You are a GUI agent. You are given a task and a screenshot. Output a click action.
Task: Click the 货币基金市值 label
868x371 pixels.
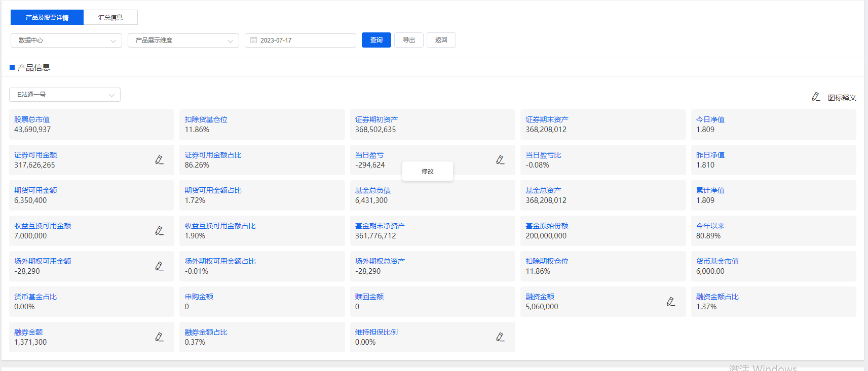(718, 261)
